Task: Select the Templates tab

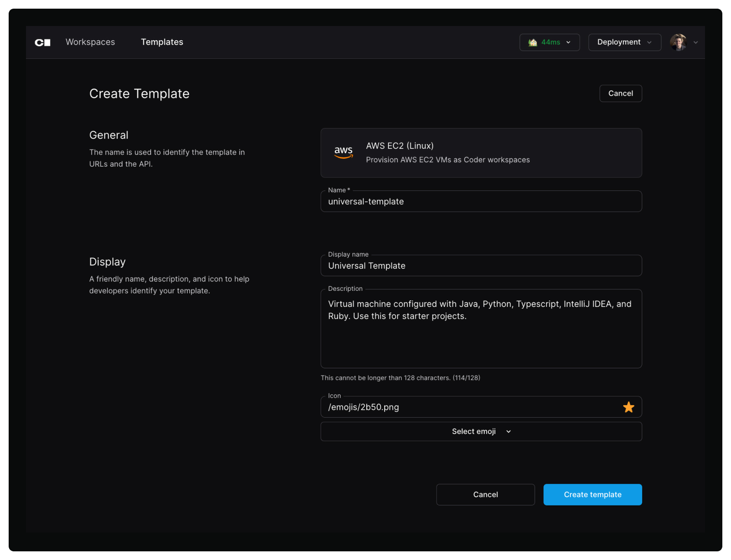Action: [x=162, y=42]
